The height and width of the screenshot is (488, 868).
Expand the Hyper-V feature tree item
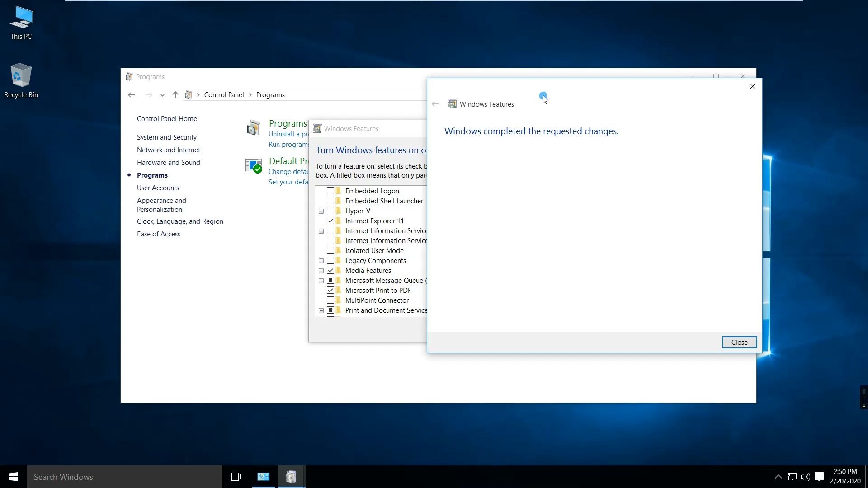coord(321,210)
